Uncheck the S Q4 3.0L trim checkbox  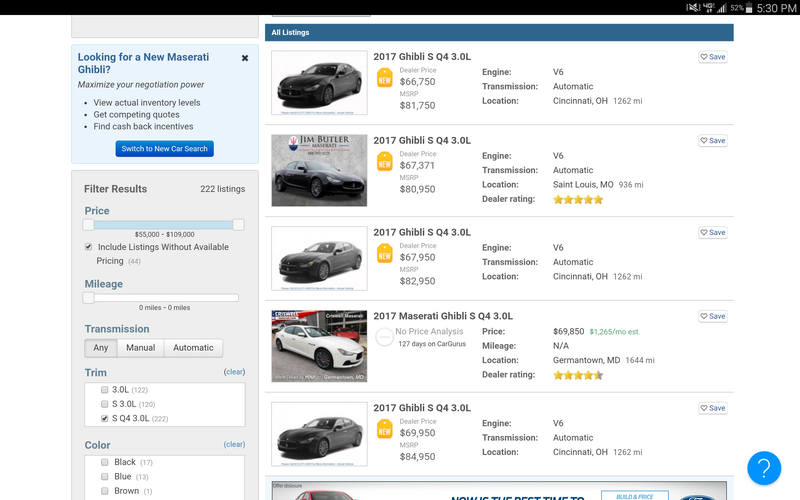105,418
